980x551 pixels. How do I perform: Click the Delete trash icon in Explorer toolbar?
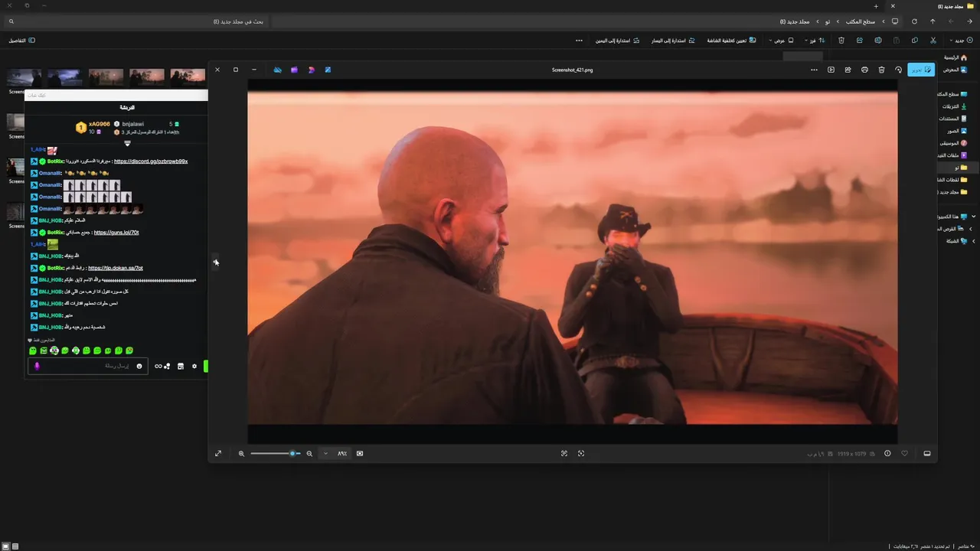pos(841,40)
